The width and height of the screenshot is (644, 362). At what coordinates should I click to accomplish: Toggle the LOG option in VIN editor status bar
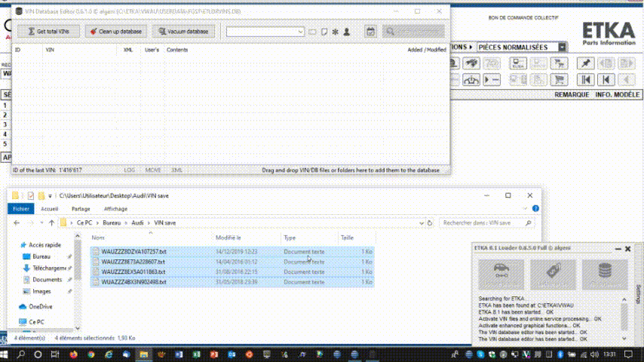pos(130,170)
